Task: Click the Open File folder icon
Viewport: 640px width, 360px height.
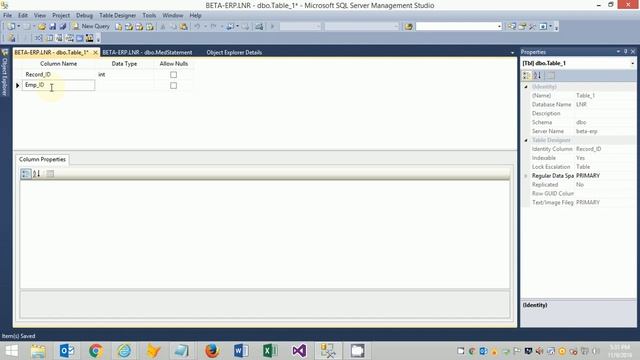Action: [42, 27]
